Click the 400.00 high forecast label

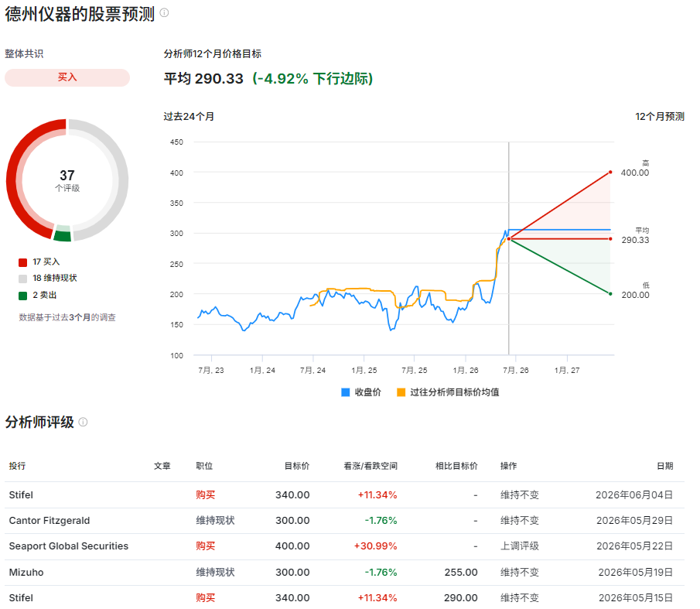click(635, 173)
